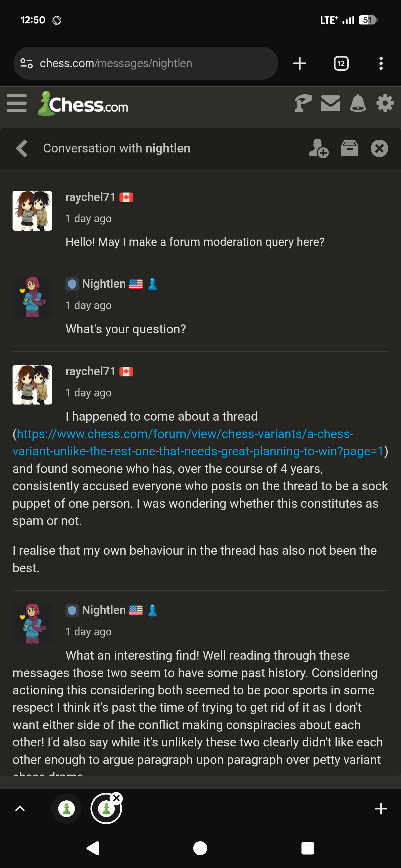Open the browser three-dot menu
This screenshot has width=401, height=868.
pyautogui.click(x=381, y=63)
